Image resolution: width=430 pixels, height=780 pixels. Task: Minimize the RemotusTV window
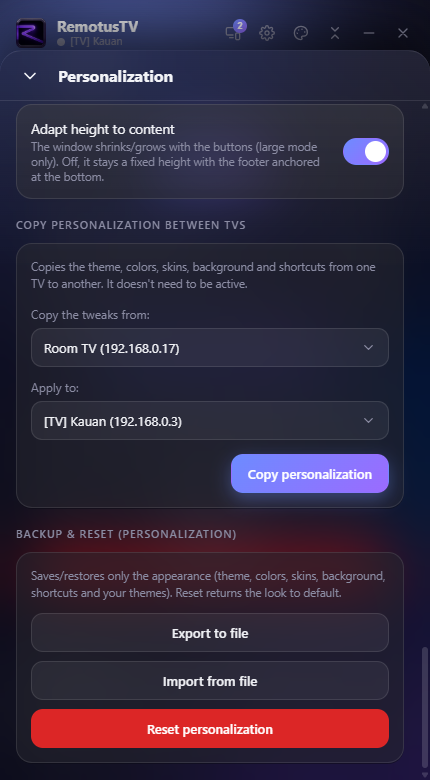click(x=369, y=33)
